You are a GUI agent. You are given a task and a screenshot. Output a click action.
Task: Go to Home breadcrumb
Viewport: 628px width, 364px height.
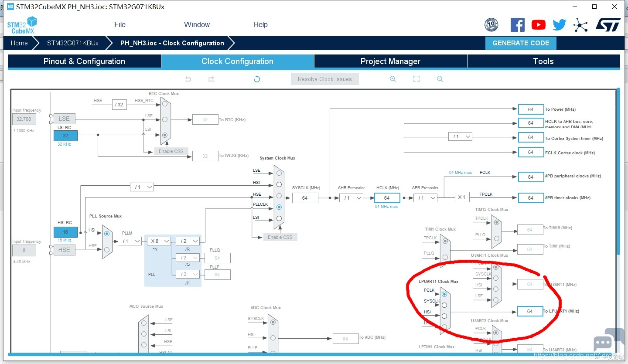coord(19,43)
